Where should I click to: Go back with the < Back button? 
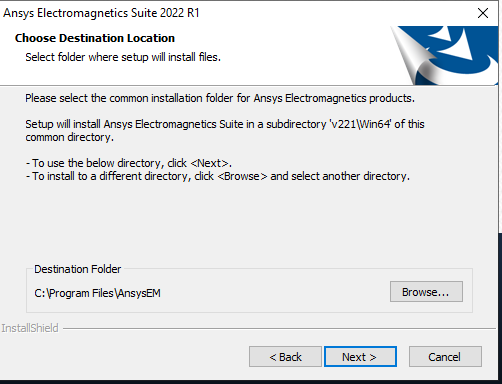[x=285, y=357]
